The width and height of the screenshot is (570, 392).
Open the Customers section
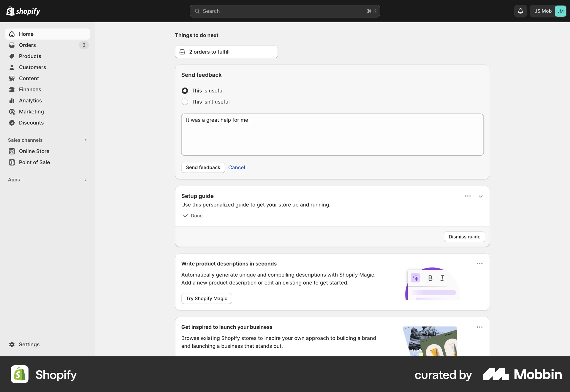tap(32, 67)
